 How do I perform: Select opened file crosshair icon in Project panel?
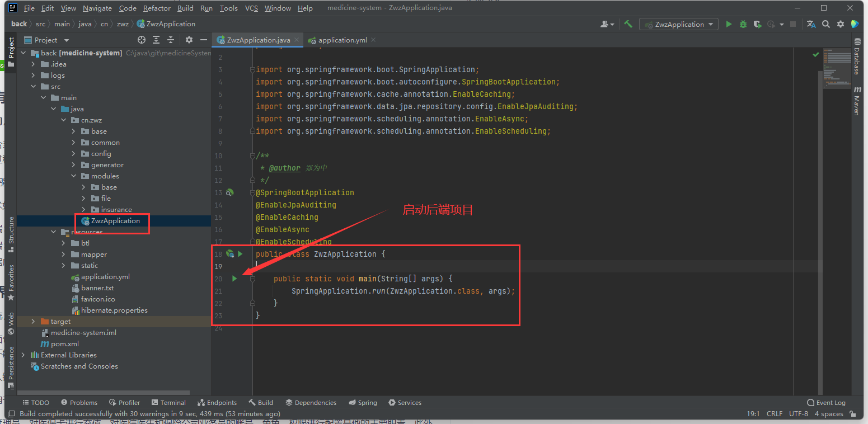(x=142, y=40)
